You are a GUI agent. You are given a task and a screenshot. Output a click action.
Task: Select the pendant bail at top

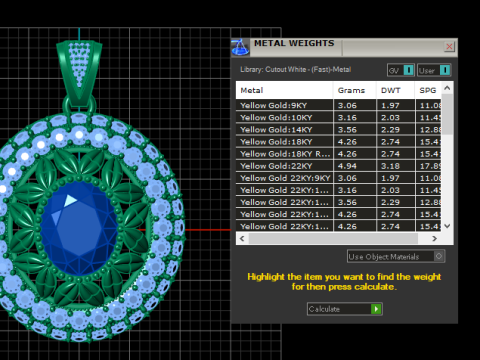pyautogui.click(x=79, y=74)
